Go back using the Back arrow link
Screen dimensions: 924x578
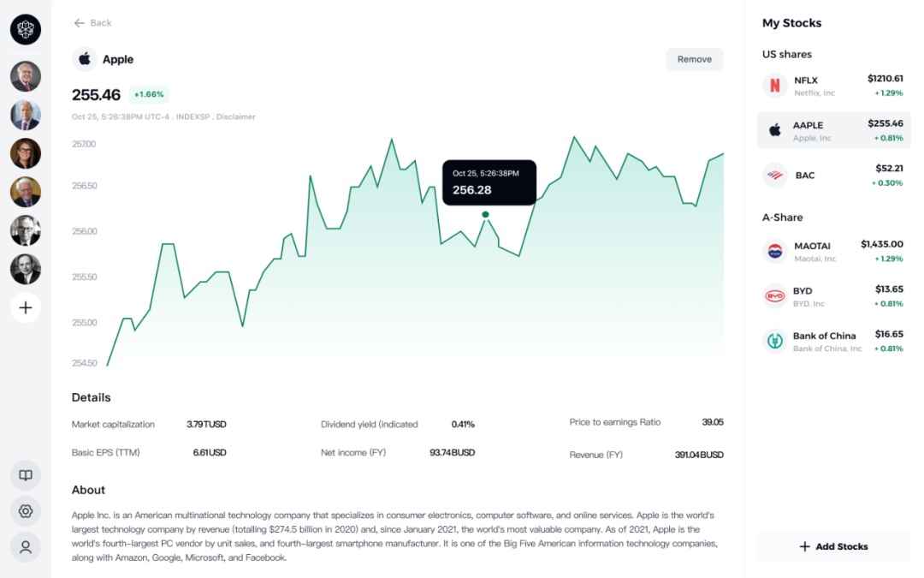[x=92, y=23]
